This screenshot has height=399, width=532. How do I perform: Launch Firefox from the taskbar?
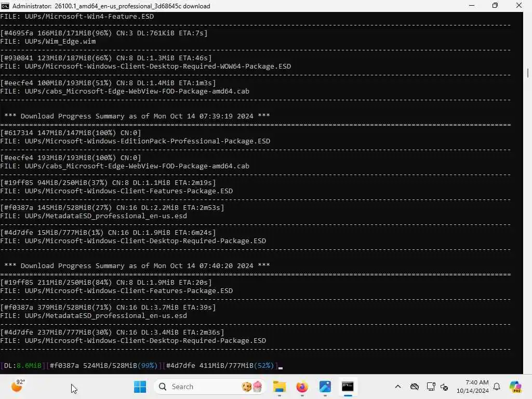[x=302, y=387]
